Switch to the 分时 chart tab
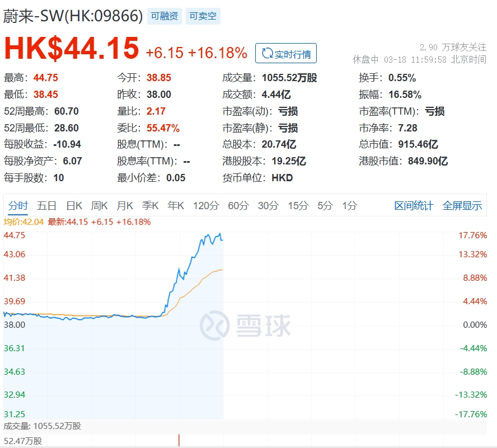The height and width of the screenshot is (448, 497). (x=18, y=206)
